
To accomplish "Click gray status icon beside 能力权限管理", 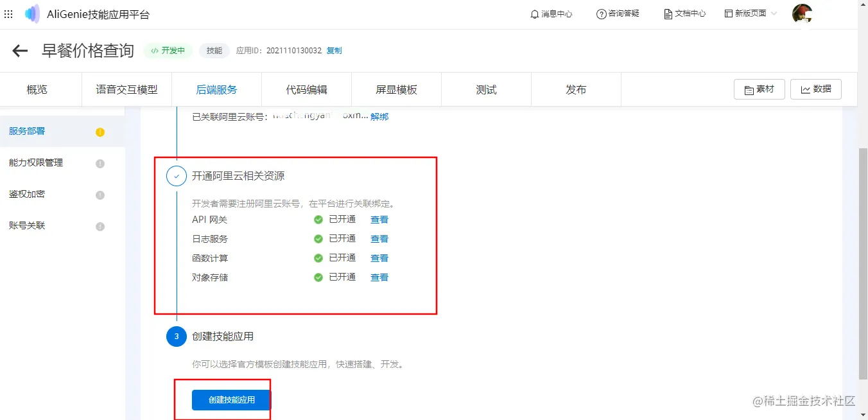I will coord(100,164).
